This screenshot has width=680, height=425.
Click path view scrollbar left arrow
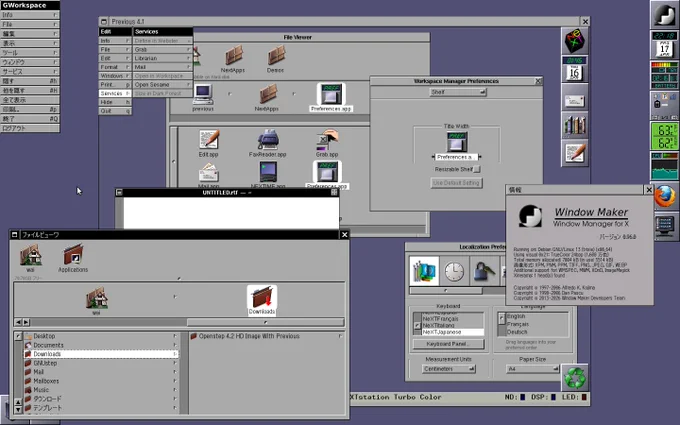tap(18, 322)
